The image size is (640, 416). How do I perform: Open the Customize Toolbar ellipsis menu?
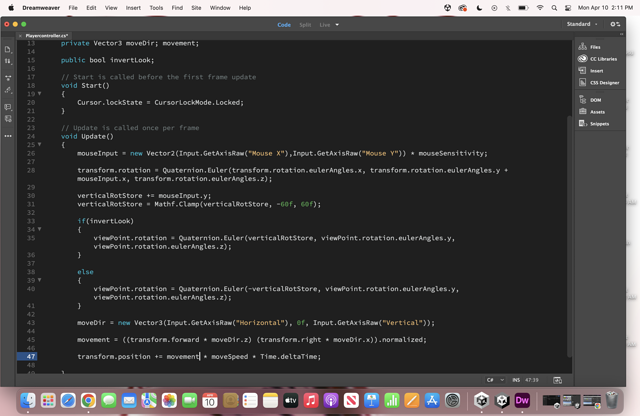click(8, 136)
